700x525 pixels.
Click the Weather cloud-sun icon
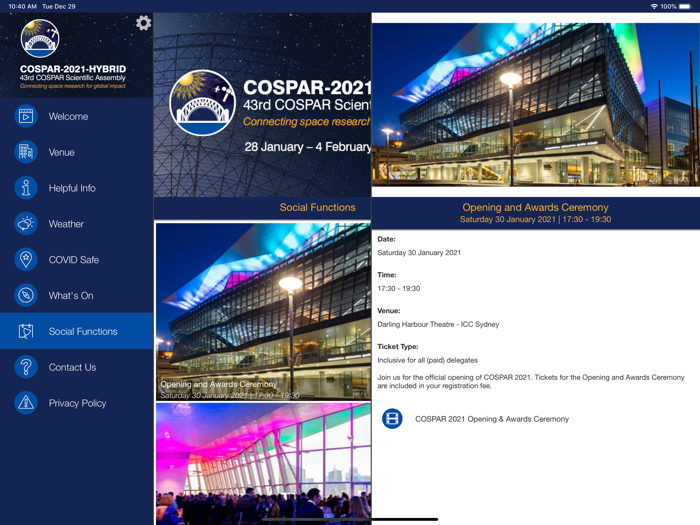pos(26,224)
